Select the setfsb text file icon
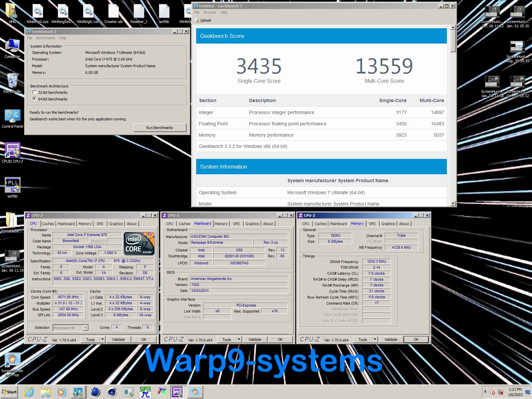 164,14
